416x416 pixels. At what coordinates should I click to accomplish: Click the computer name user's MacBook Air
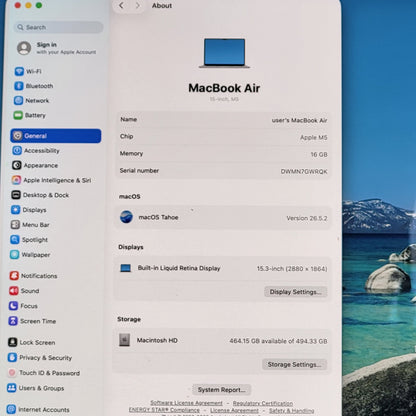(299, 120)
